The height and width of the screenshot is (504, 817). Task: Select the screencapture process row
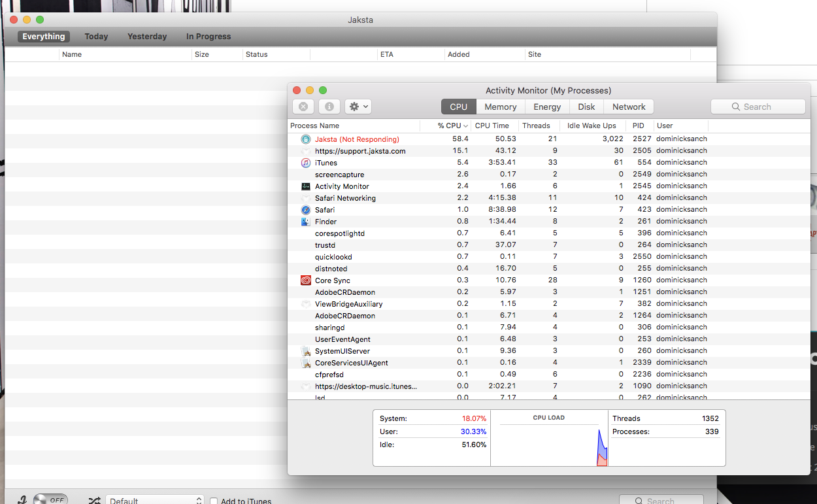pos(549,175)
